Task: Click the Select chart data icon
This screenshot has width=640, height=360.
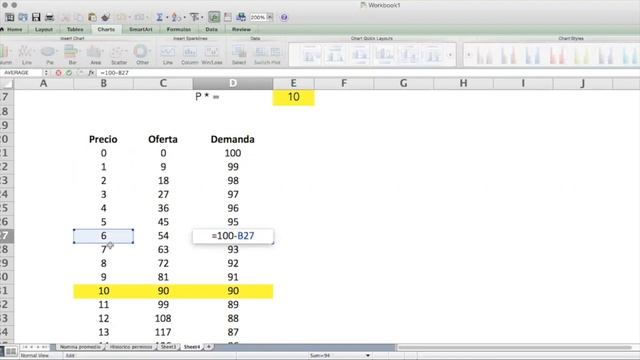Action: [239, 55]
